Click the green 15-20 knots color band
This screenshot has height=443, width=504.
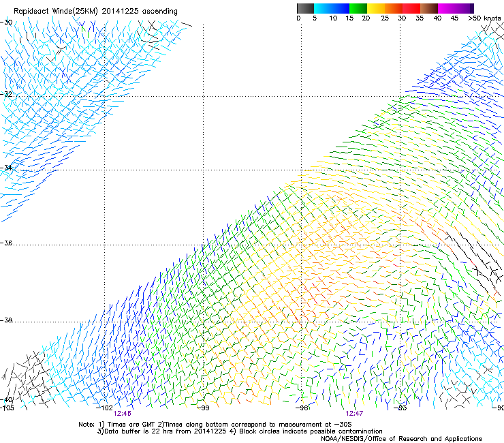(358, 8)
